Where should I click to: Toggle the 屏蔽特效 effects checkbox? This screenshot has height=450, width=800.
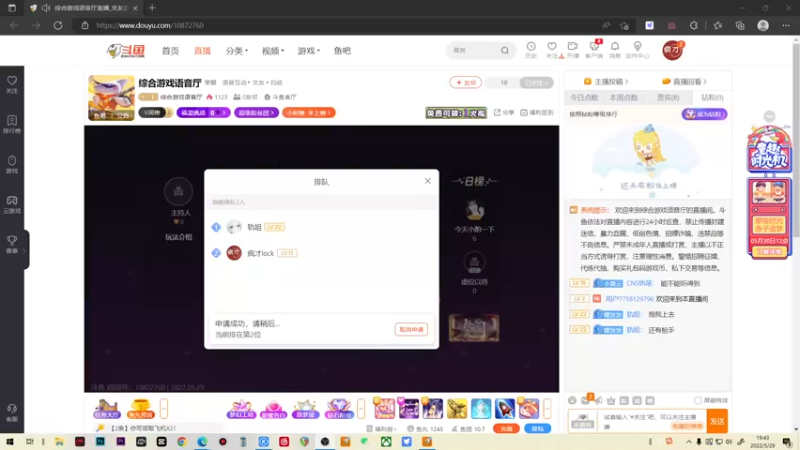pyautogui.click(x=698, y=401)
